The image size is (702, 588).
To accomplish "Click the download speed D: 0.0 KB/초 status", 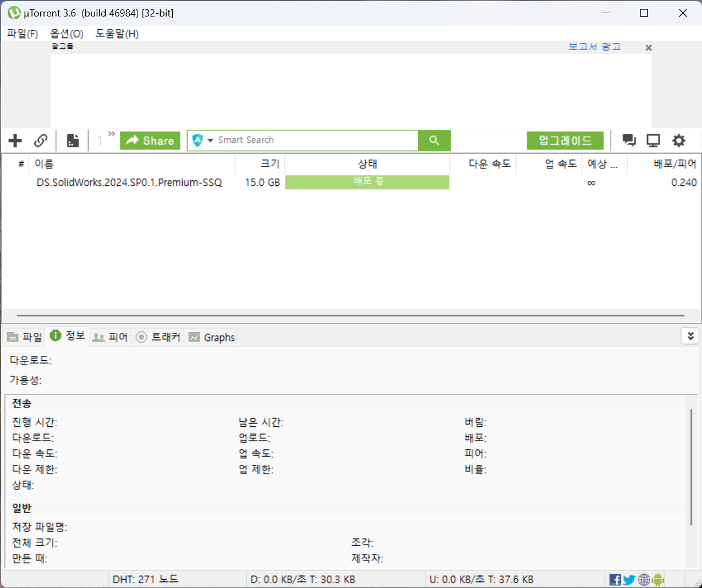I will click(x=303, y=579).
